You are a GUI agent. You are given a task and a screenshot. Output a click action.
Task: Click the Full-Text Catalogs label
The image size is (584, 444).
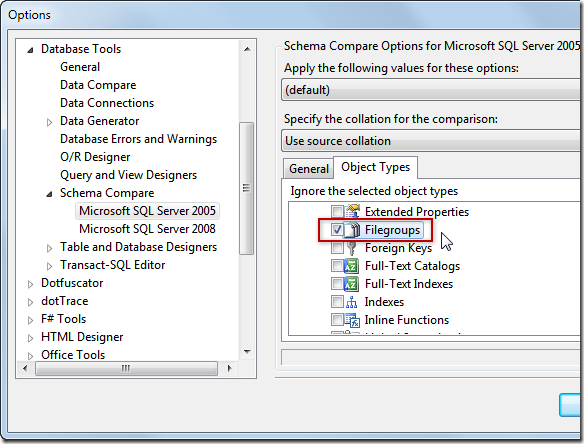[412, 266]
